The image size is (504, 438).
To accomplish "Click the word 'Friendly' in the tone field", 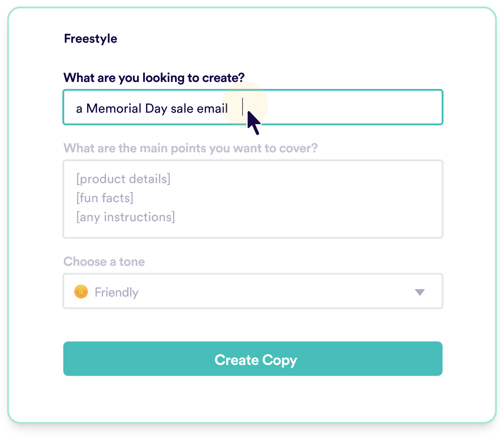I will (x=117, y=292).
